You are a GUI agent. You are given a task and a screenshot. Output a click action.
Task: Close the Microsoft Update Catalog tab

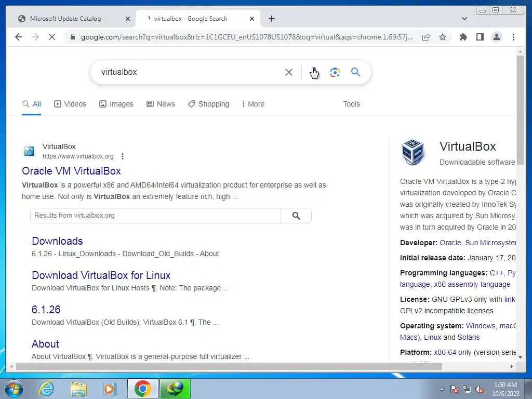(128, 19)
